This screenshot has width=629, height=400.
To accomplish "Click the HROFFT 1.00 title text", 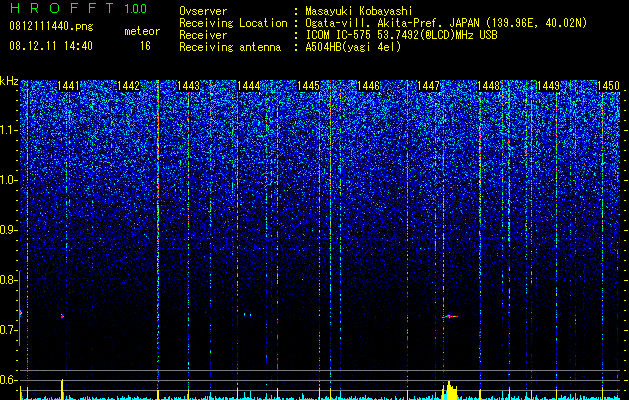I will [79, 8].
